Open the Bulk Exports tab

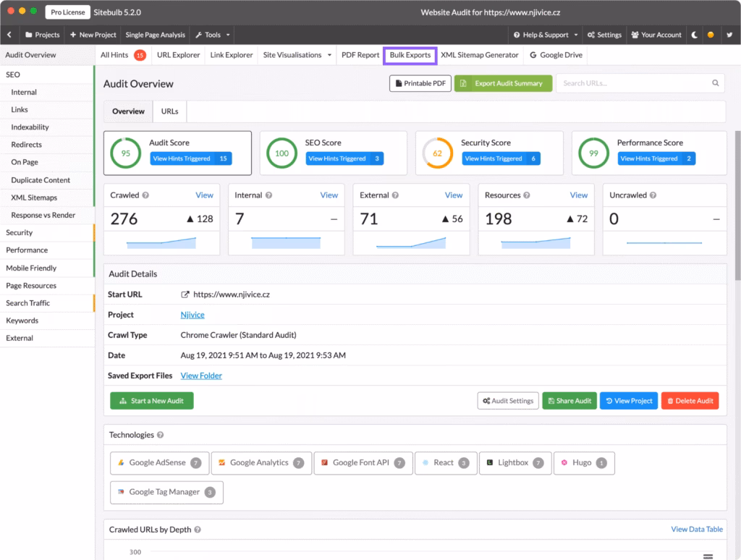coord(410,54)
